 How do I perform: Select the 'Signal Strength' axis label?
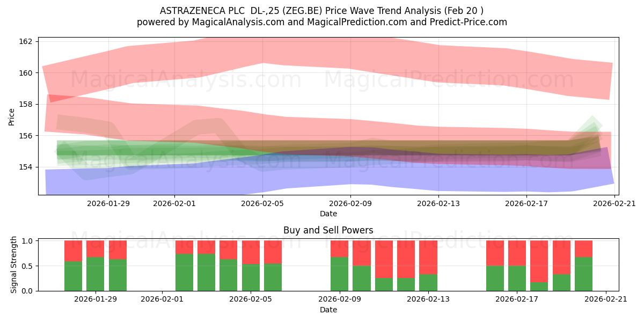(14, 266)
